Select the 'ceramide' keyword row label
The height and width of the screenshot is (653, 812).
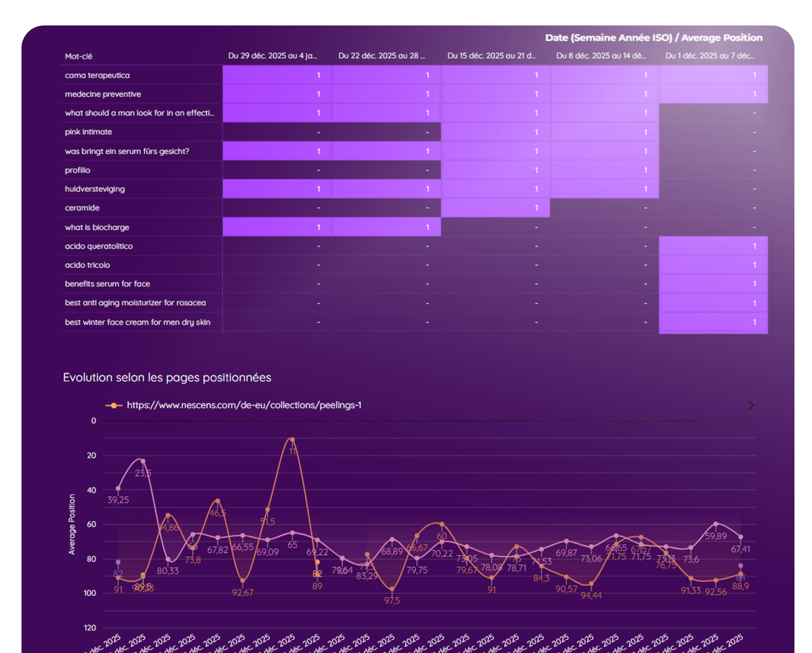[x=82, y=208]
